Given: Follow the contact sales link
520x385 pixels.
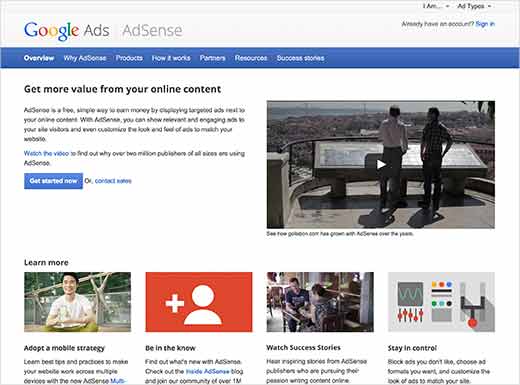Looking at the screenshot, I should tap(113, 181).
